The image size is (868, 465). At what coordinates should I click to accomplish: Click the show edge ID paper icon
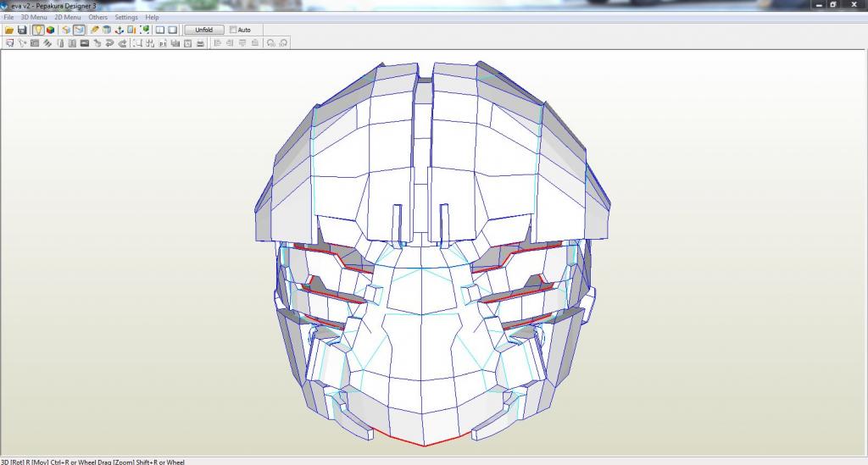tap(66, 30)
